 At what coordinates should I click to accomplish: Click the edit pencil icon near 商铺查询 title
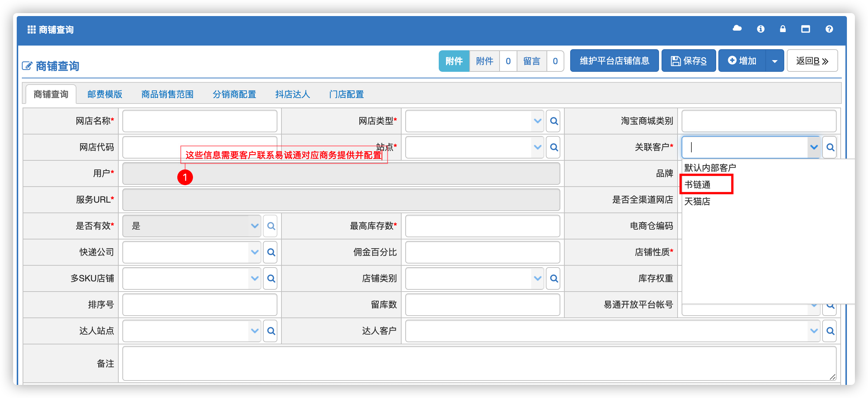(27, 66)
